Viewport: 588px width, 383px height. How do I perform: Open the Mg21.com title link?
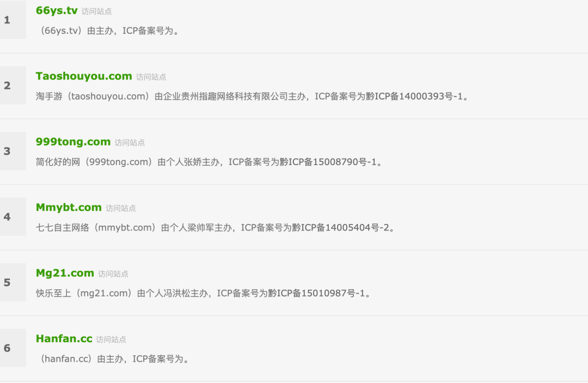65,273
